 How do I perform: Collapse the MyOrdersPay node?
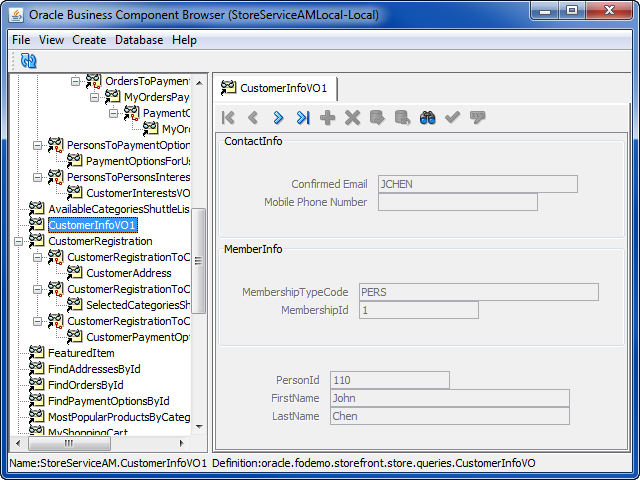pyautogui.click(x=94, y=97)
